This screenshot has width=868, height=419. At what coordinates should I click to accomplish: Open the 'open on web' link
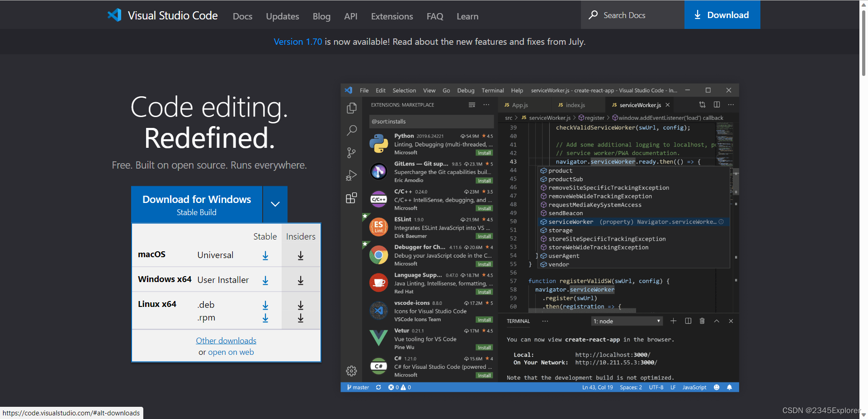coord(231,352)
